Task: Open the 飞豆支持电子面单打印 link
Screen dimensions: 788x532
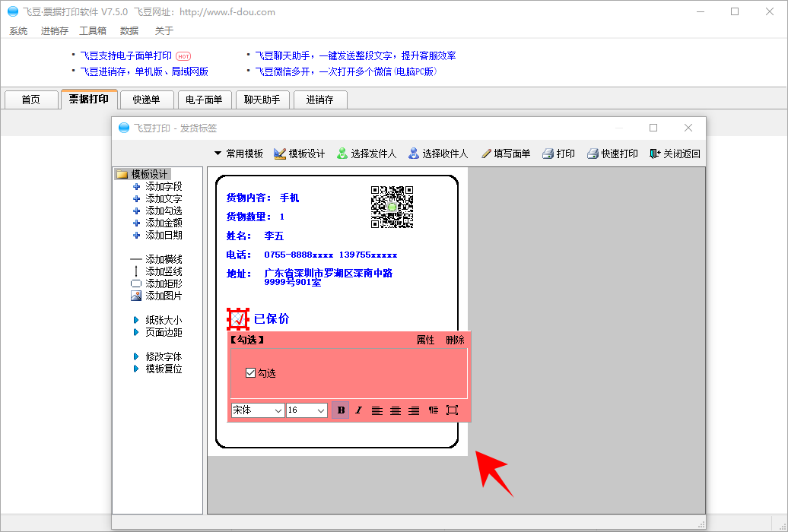Action: coord(126,55)
